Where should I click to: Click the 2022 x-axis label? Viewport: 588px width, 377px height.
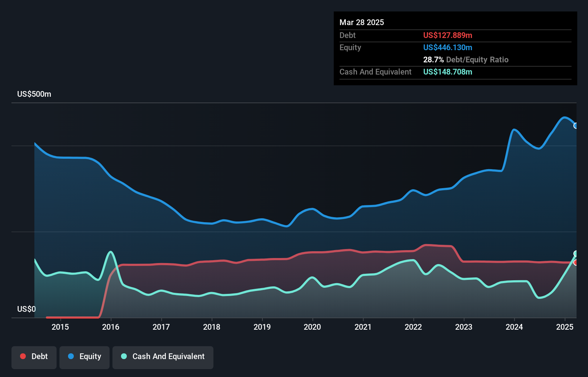[x=413, y=327]
